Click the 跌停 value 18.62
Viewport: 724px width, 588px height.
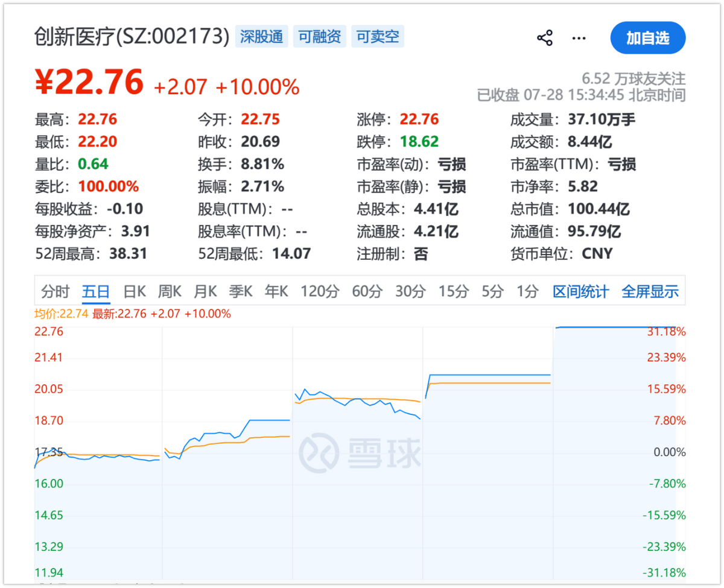(419, 142)
